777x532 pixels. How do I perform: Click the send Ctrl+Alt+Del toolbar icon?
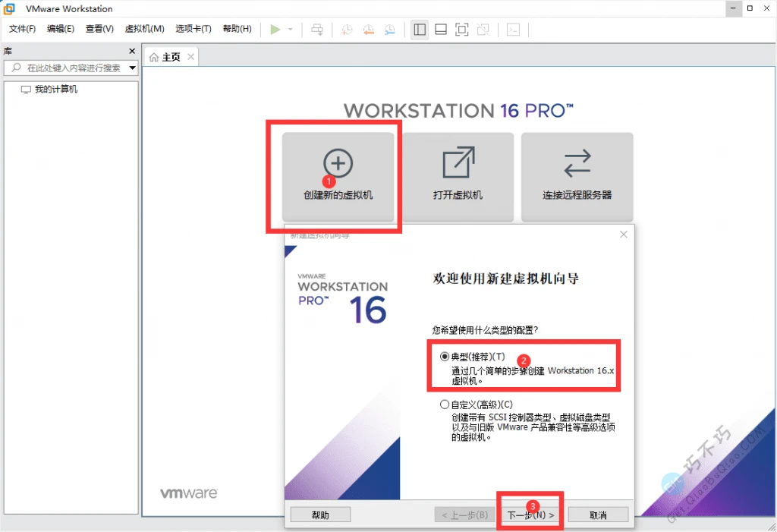pyautogui.click(x=317, y=30)
